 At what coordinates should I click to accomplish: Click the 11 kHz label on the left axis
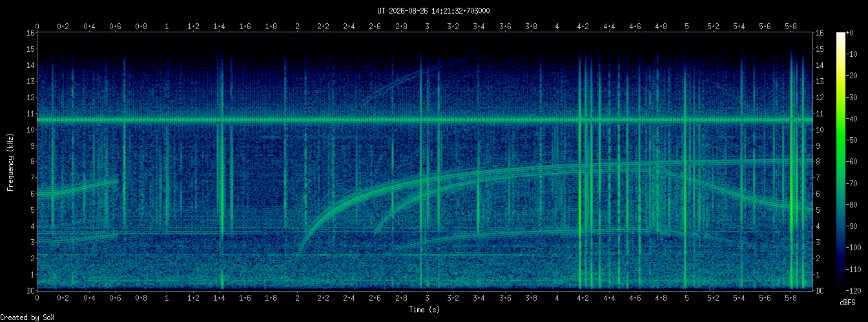click(30, 113)
